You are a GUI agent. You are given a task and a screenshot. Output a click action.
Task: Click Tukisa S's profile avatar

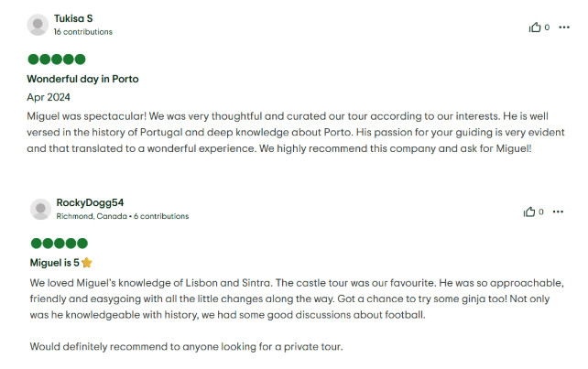pos(38,25)
